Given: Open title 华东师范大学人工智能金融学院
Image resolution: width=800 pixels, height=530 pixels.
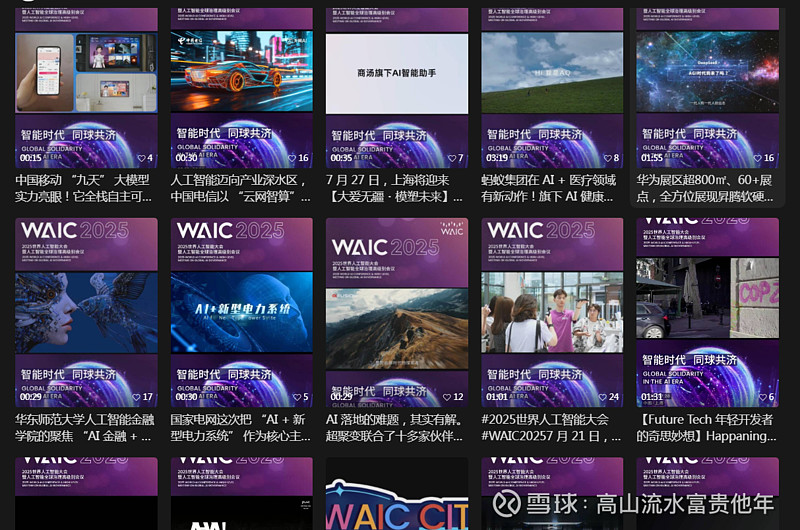Looking at the screenshot, I should click(x=85, y=428).
